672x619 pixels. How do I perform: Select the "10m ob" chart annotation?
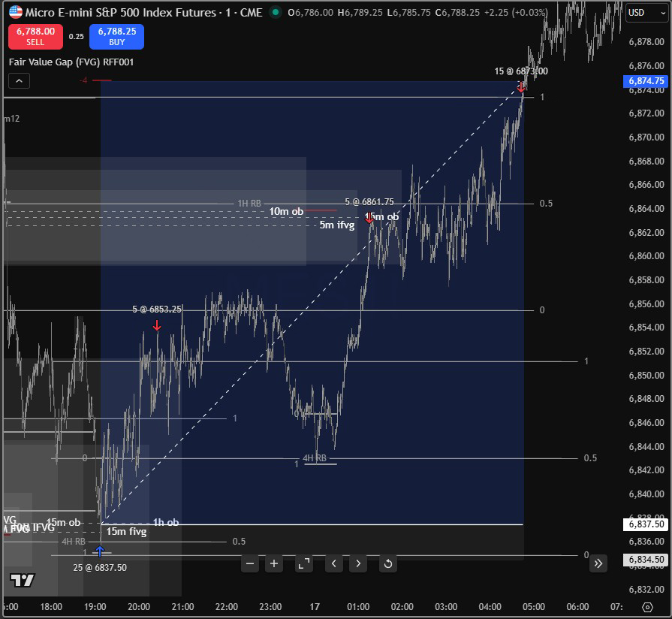click(x=286, y=211)
